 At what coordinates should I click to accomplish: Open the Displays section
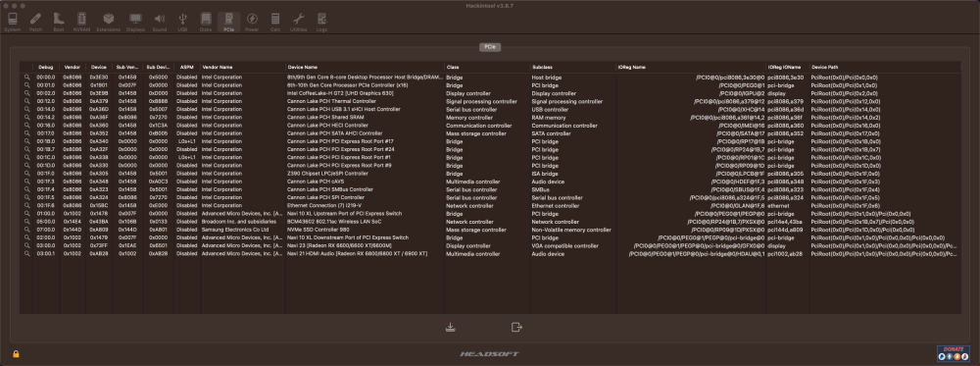pos(135,22)
